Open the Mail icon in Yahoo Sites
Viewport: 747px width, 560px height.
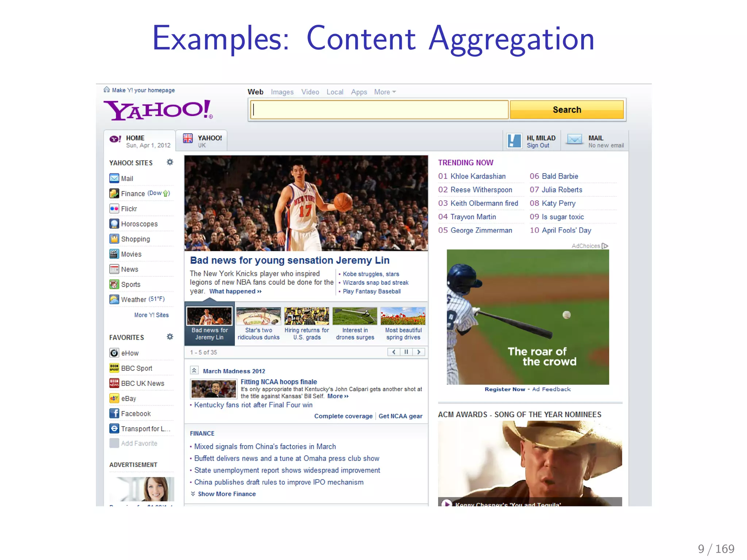(114, 178)
